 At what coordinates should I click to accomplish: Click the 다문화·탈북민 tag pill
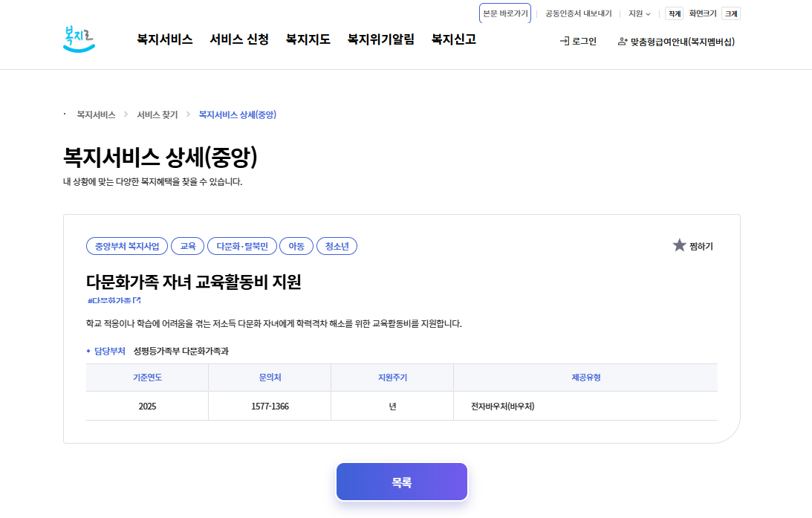point(241,246)
